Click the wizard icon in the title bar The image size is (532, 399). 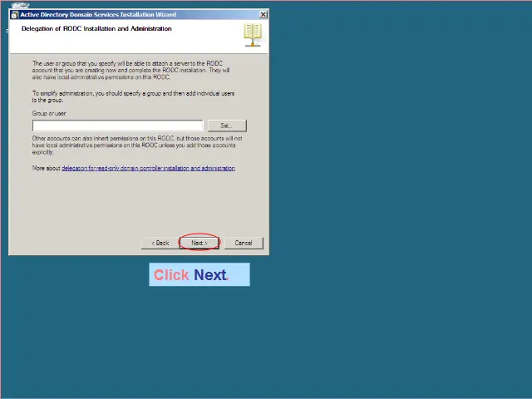tap(15, 14)
